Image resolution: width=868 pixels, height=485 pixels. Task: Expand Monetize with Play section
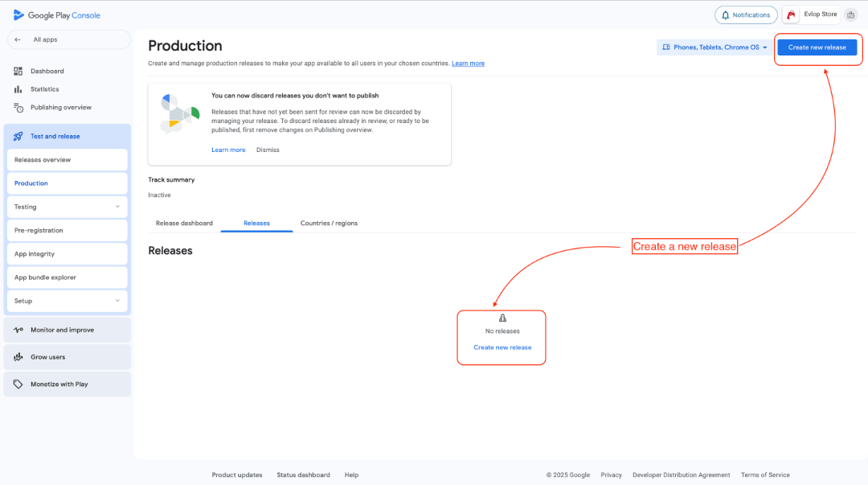coord(67,384)
